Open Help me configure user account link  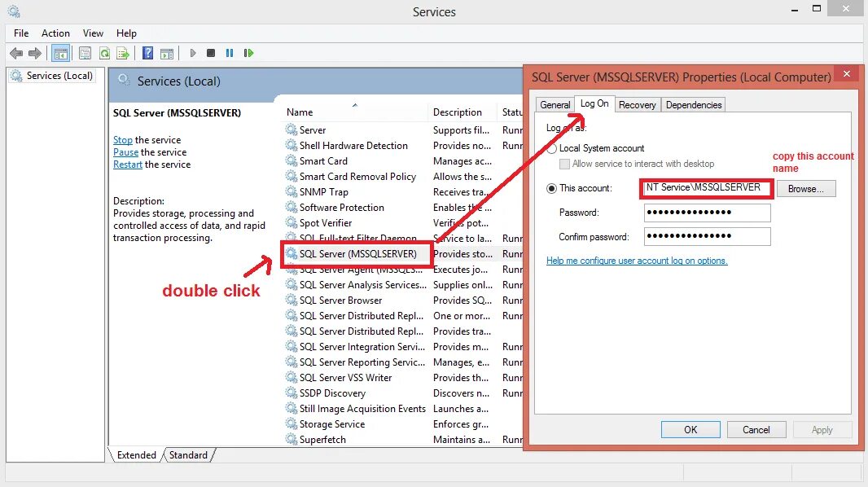click(x=637, y=261)
